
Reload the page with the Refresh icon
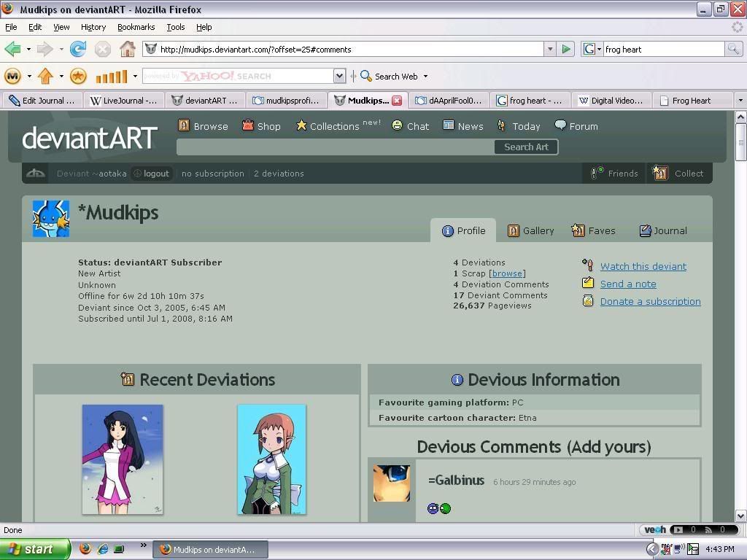point(77,49)
